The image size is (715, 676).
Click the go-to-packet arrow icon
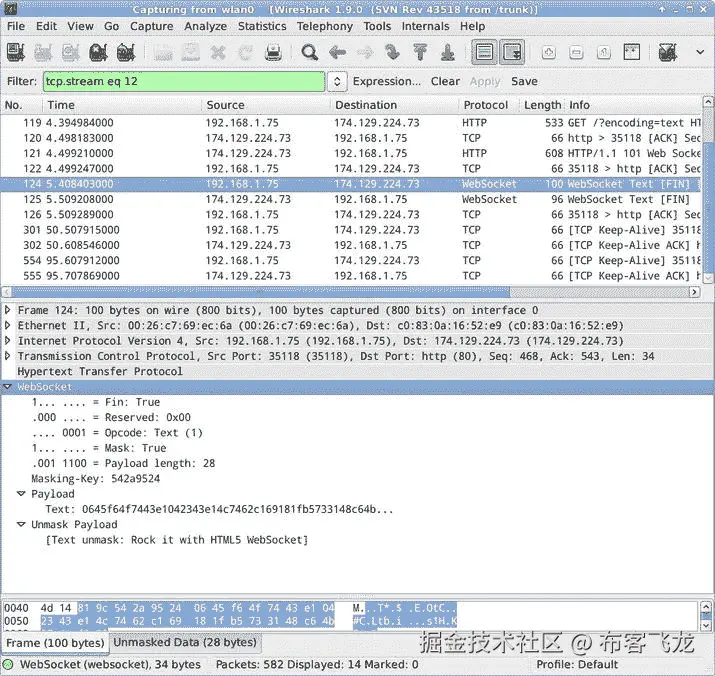coord(392,52)
